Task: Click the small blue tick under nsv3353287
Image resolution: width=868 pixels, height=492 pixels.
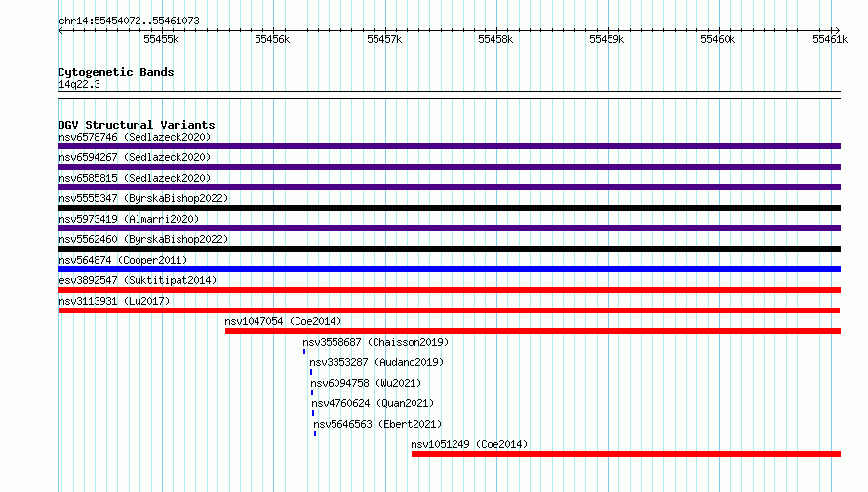Action: tap(311, 372)
